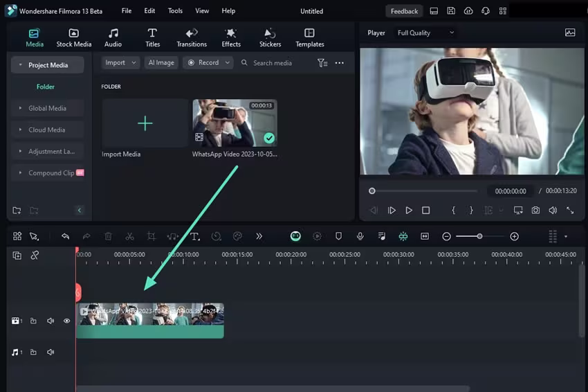This screenshot has width=588, height=392.
Task: Click the headset support icon
Action: pos(485,11)
